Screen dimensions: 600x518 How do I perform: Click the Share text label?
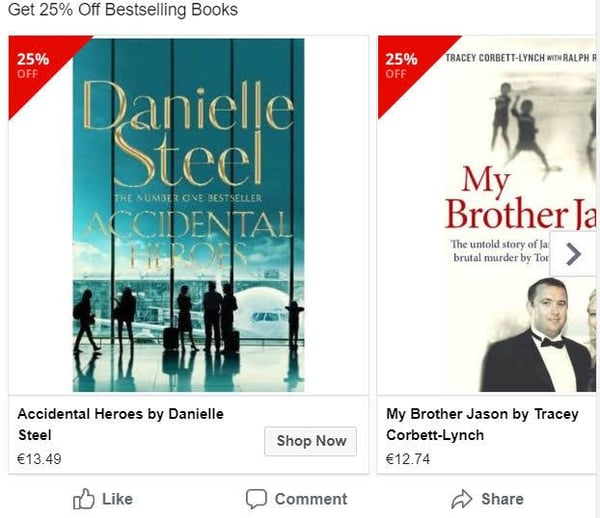[x=502, y=499]
